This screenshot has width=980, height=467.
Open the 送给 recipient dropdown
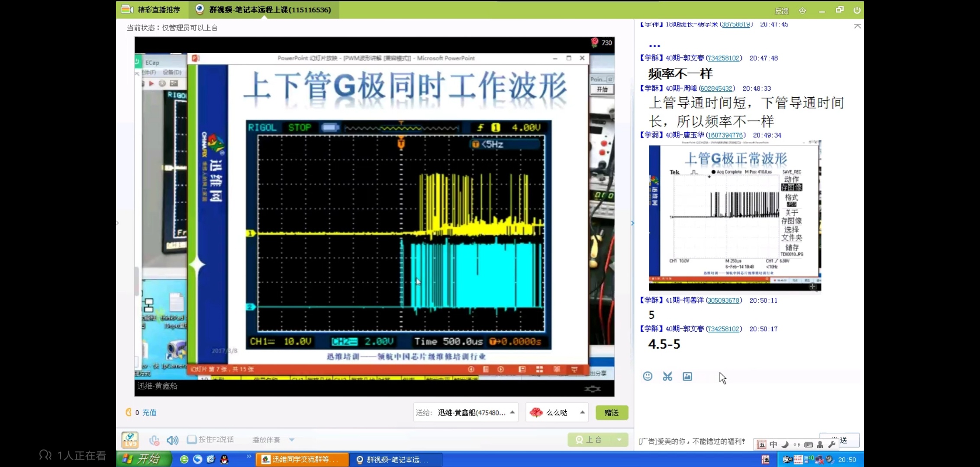coord(512,413)
